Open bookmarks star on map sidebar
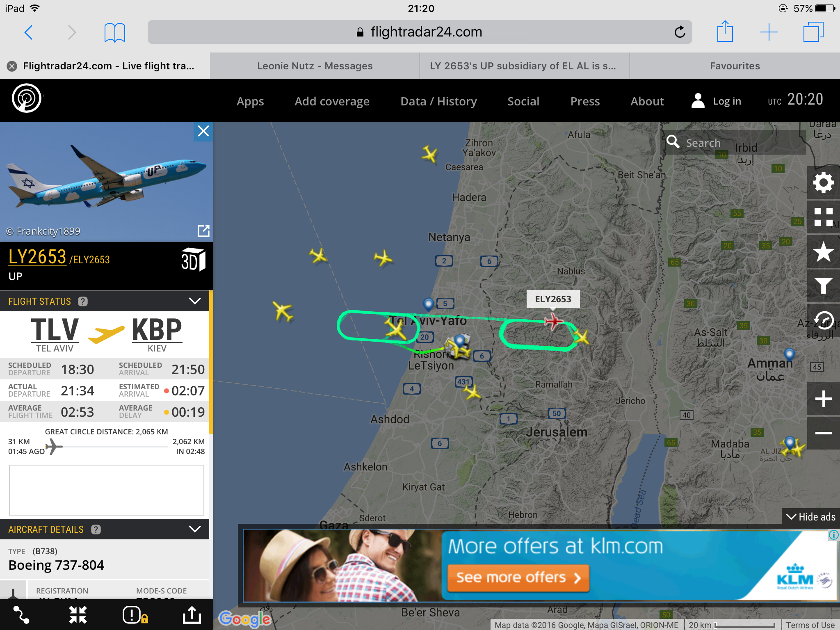 pos(823,251)
